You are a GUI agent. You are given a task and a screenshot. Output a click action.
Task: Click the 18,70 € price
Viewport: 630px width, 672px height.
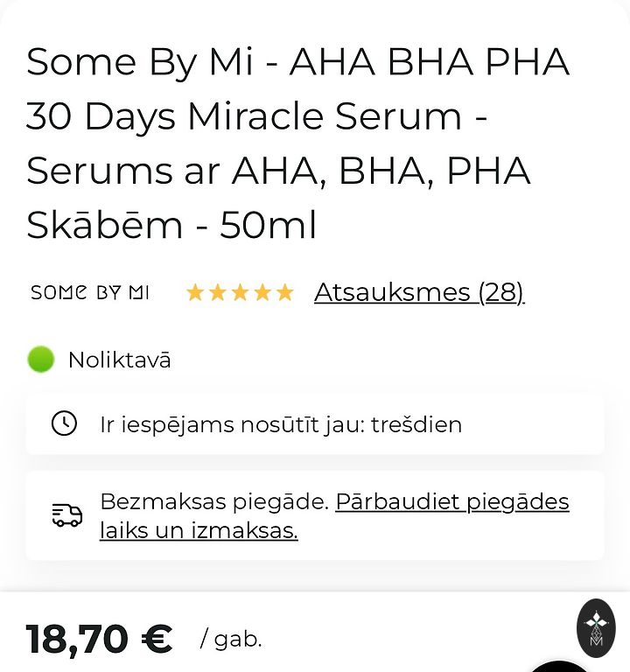99,639
